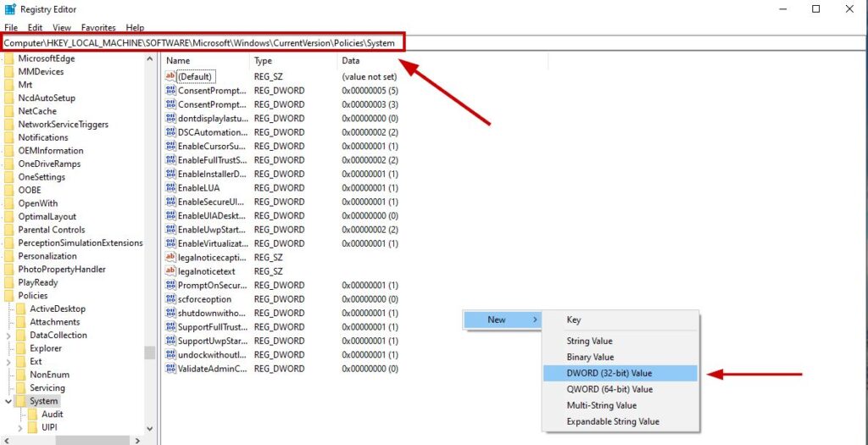The height and width of the screenshot is (445, 868).
Task: Click the PromptOnSecur... value icon
Action: click(x=170, y=285)
